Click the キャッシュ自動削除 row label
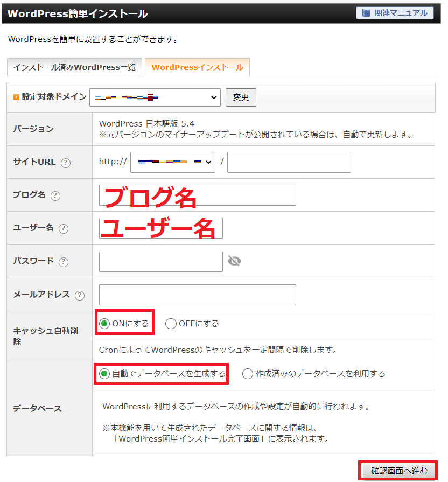The width and height of the screenshot is (448, 482). 45,336
